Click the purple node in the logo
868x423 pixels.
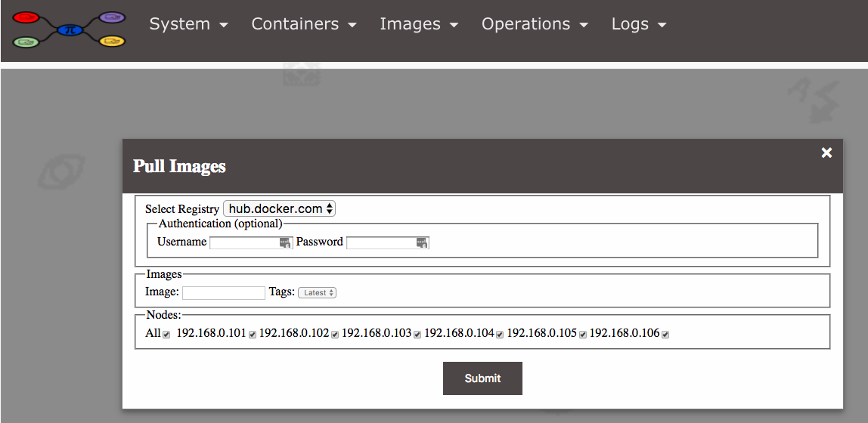(113, 17)
